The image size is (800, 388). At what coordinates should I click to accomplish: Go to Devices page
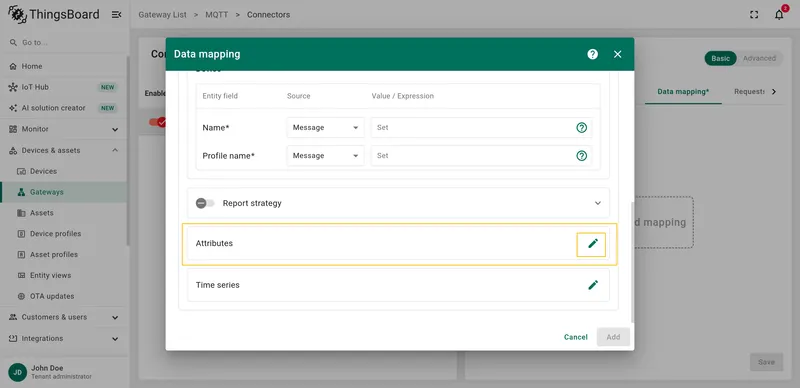click(x=64, y=171)
